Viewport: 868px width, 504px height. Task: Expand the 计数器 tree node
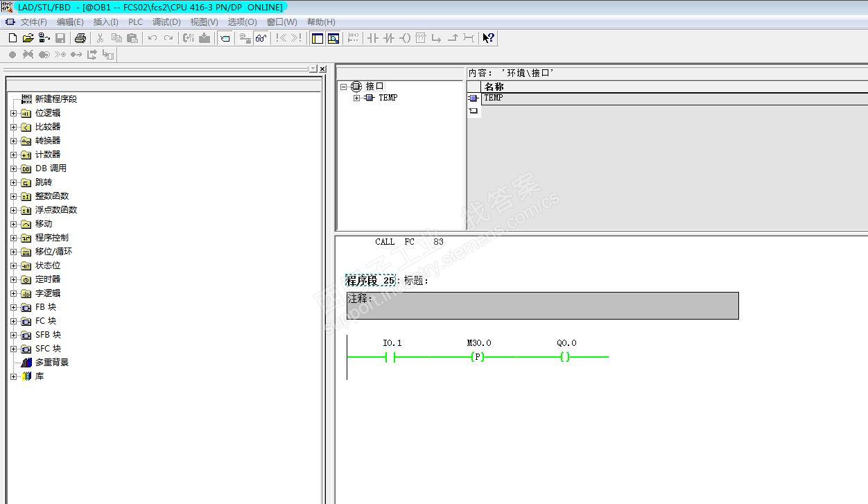point(13,155)
